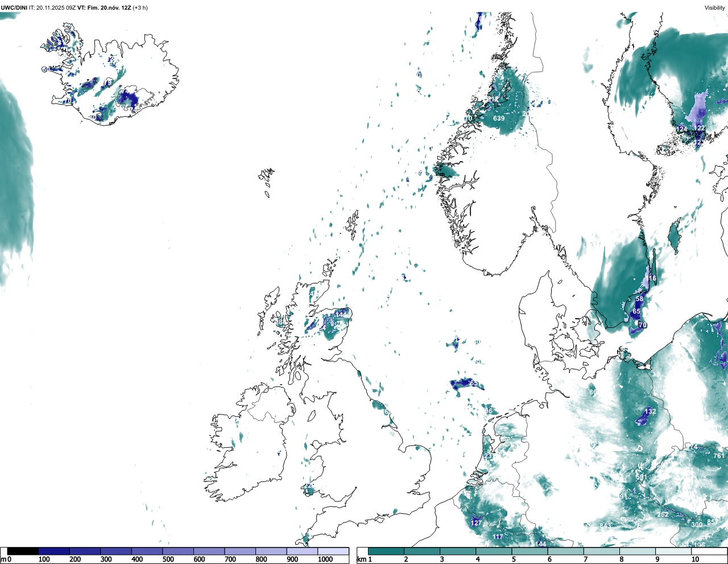This screenshot has width=728, height=564.
Task: Click the 'm' unit label on legend
Action: tap(3, 559)
